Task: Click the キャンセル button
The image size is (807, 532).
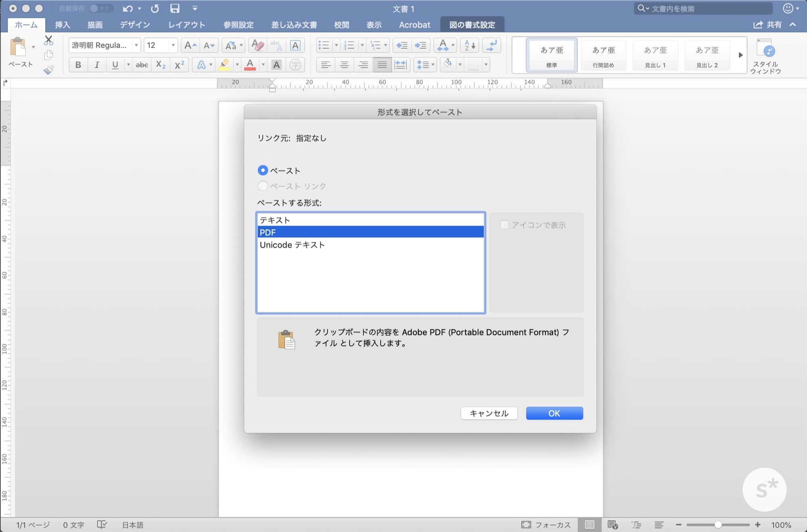Action: pos(489,413)
